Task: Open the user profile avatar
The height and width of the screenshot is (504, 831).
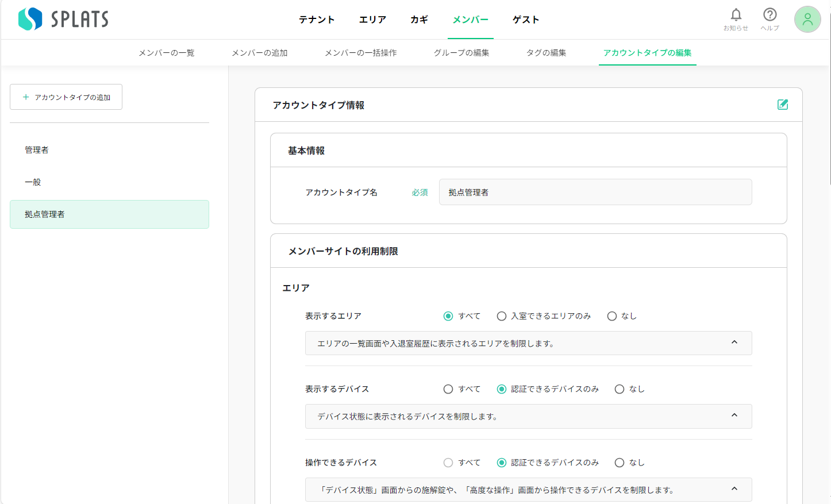Action: coord(807,20)
